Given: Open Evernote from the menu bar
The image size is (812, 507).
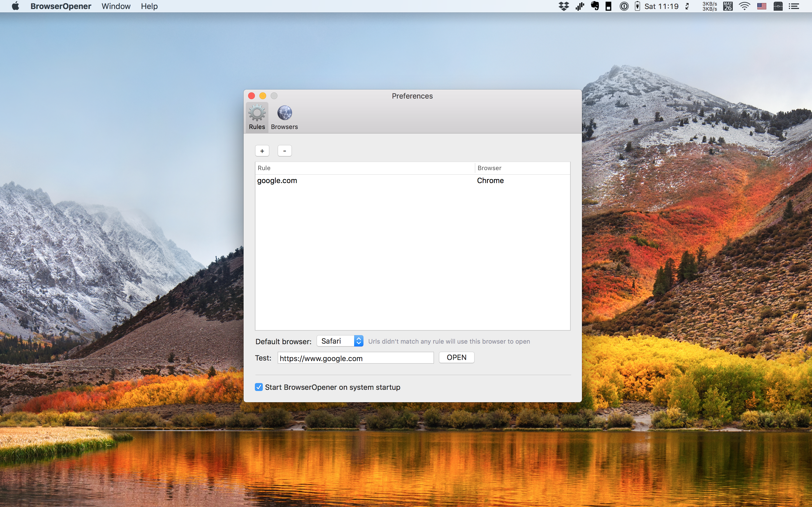Looking at the screenshot, I should [595, 6].
